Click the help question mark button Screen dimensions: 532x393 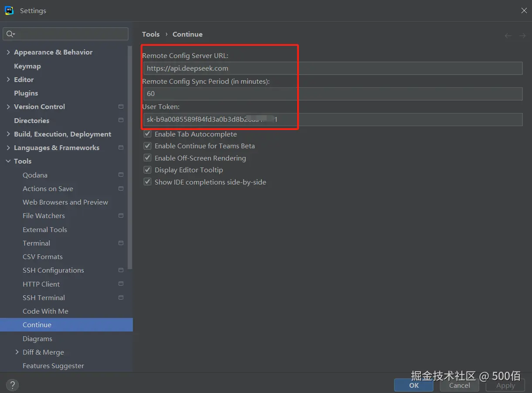[12, 385]
